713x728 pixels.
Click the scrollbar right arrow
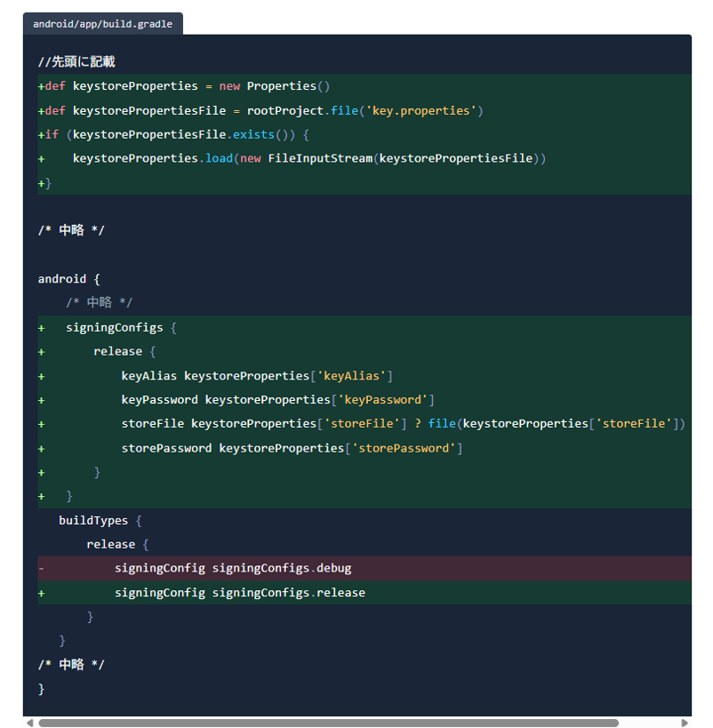[685, 723]
